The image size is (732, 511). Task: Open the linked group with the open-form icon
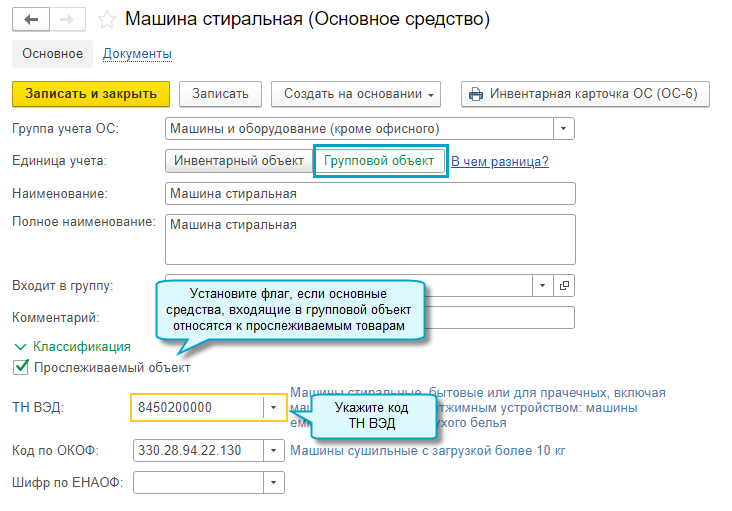pyautogui.click(x=564, y=285)
